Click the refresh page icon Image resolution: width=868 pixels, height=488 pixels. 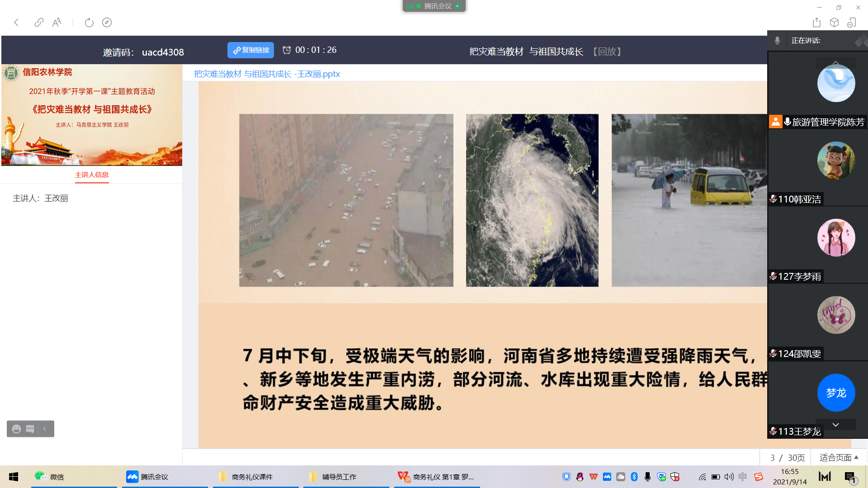click(89, 23)
